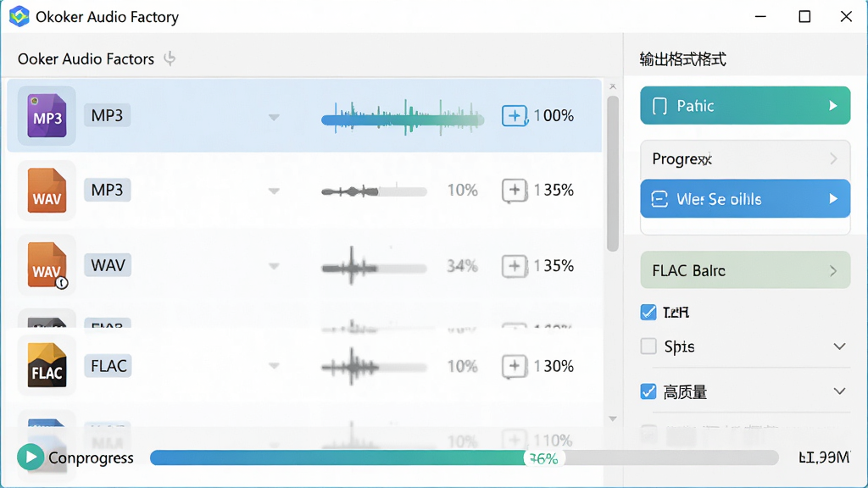
Task: Click the Conprogress label
Action: point(91,458)
